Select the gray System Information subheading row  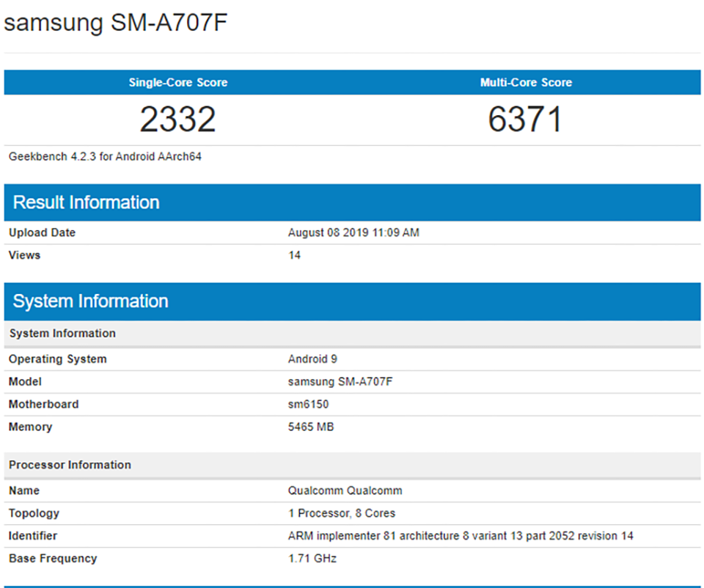(x=353, y=334)
